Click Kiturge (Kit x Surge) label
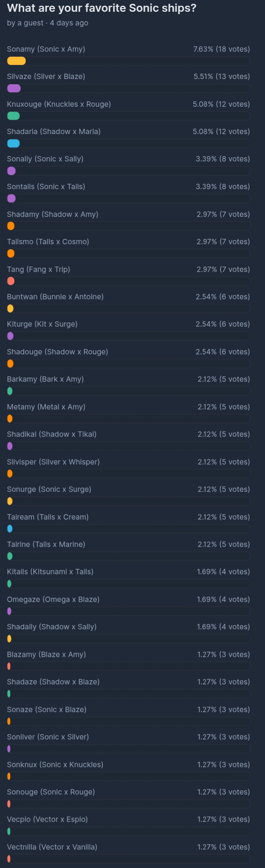This screenshot has width=265, height=868. (x=42, y=324)
